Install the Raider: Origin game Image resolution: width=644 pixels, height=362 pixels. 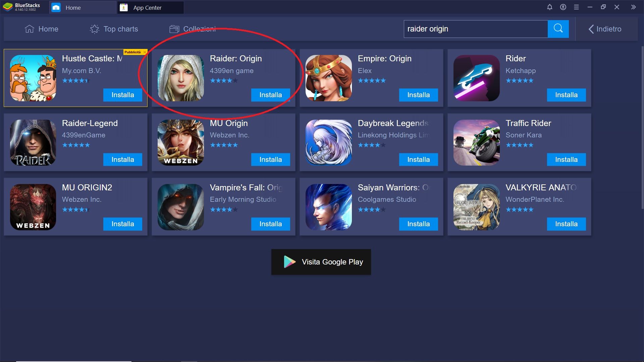270,95
